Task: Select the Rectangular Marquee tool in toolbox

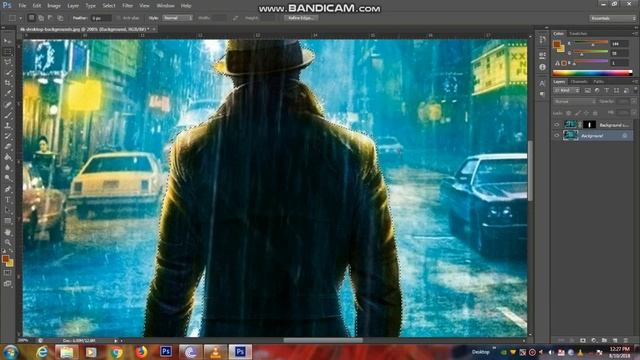Action: point(7,52)
